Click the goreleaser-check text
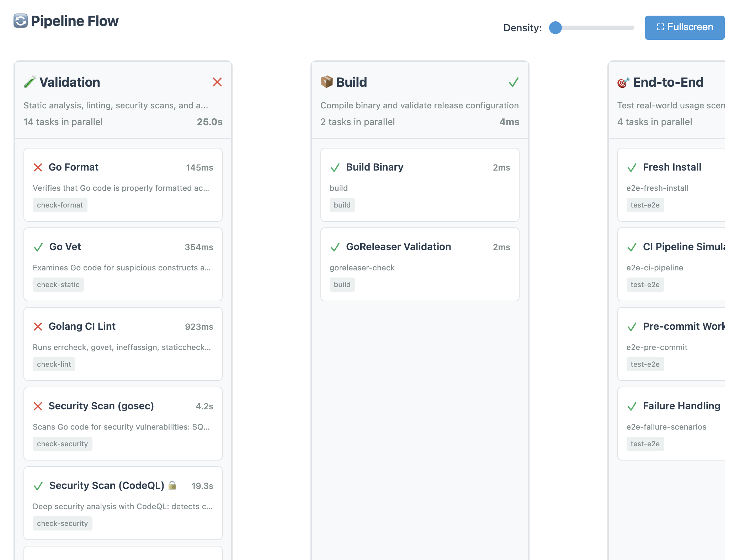Screen dimensions: 734x560 (362, 268)
